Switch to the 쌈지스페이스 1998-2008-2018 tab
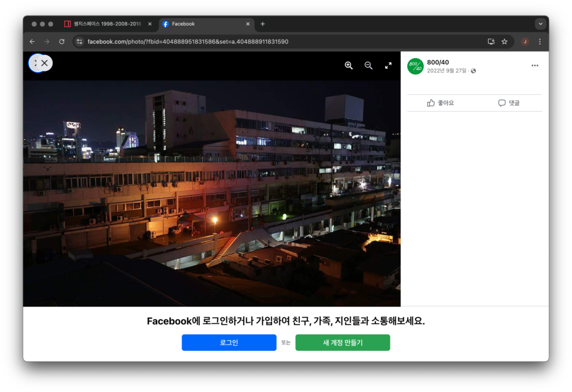572x392 pixels. point(107,24)
